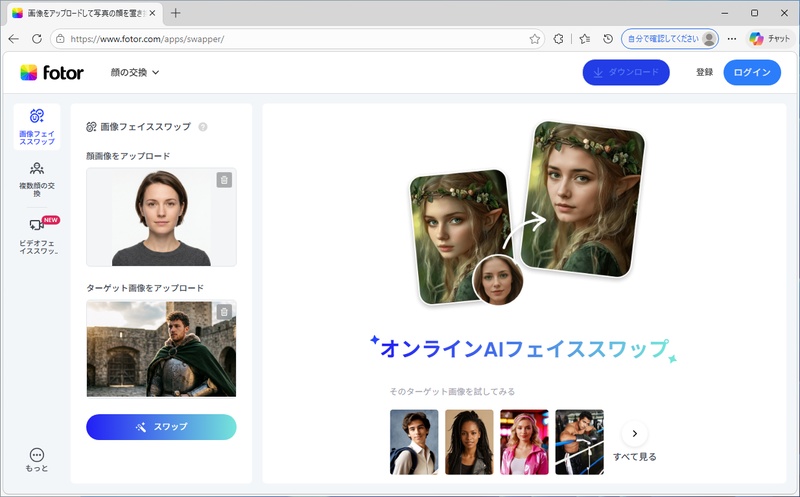Screen dimensions: 800x497
Task: Click そのターゲット画像を試してみる text
Action: click(x=453, y=391)
